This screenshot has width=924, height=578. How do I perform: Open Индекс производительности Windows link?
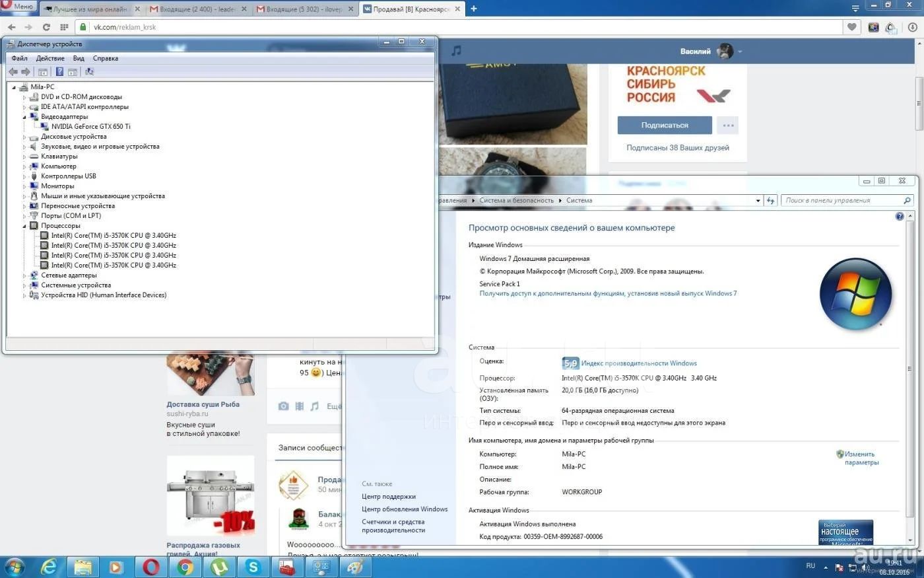point(639,363)
